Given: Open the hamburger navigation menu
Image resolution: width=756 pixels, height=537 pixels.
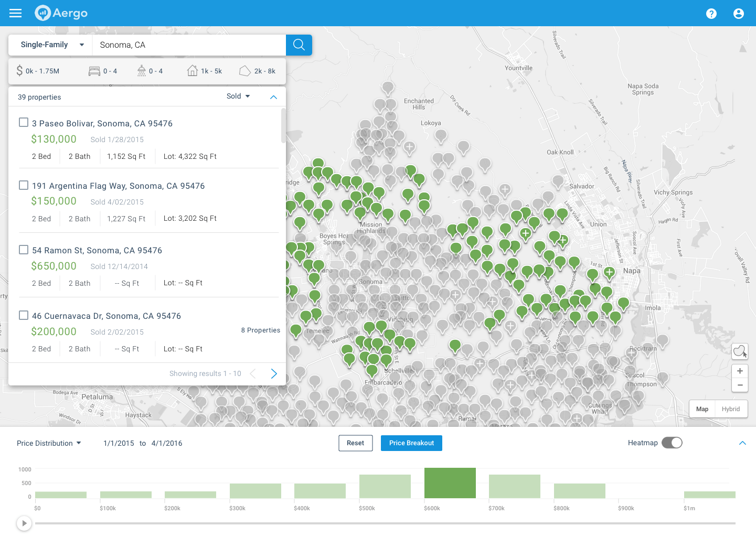Looking at the screenshot, I should [15, 13].
